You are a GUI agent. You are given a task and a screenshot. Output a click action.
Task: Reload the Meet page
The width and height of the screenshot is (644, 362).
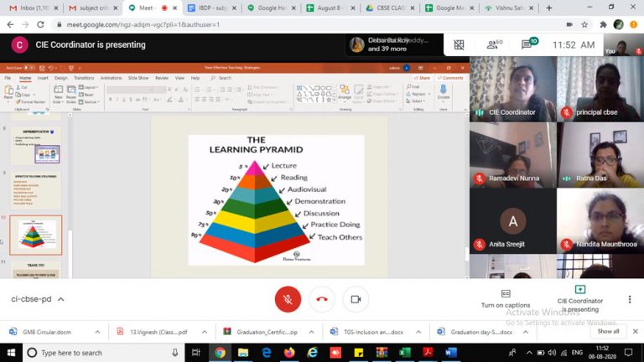point(40,24)
